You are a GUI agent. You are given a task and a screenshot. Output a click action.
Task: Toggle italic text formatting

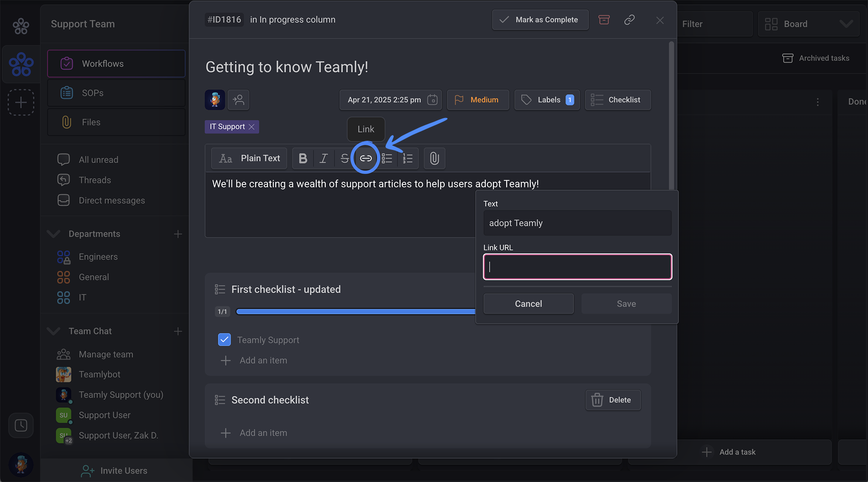[324, 158]
